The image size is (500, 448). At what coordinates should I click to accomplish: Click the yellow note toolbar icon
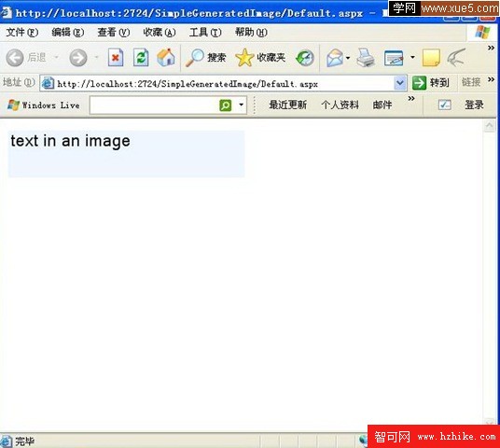[x=431, y=58]
